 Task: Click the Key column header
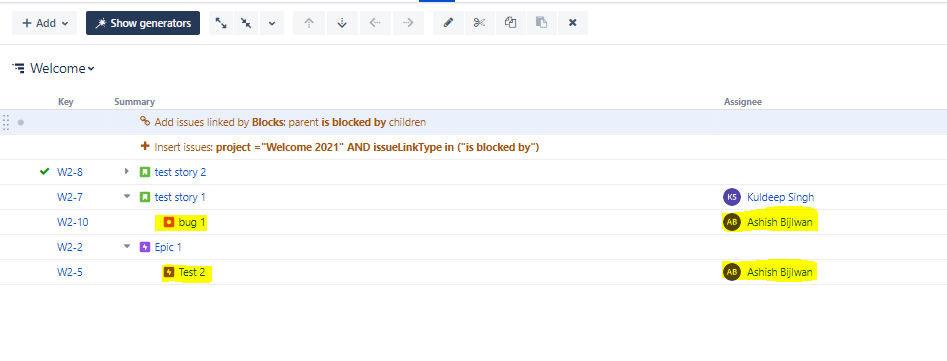point(66,102)
